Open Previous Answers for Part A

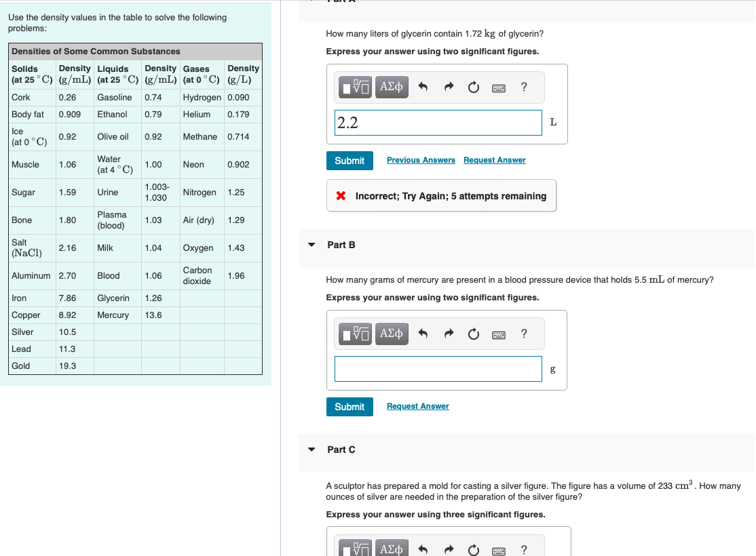point(420,159)
